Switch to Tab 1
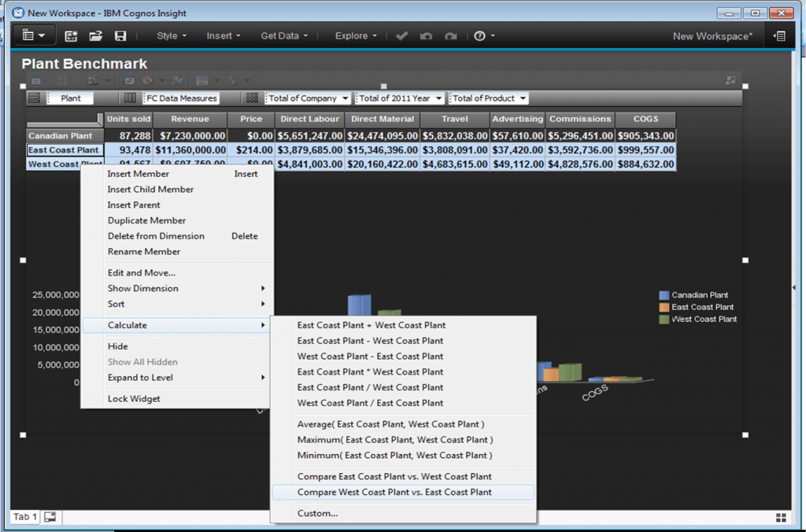The height and width of the screenshot is (532, 806). click(24, 517)
